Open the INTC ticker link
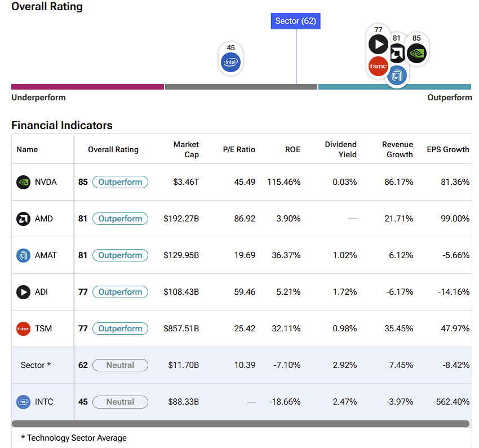 tap(44, 402)
